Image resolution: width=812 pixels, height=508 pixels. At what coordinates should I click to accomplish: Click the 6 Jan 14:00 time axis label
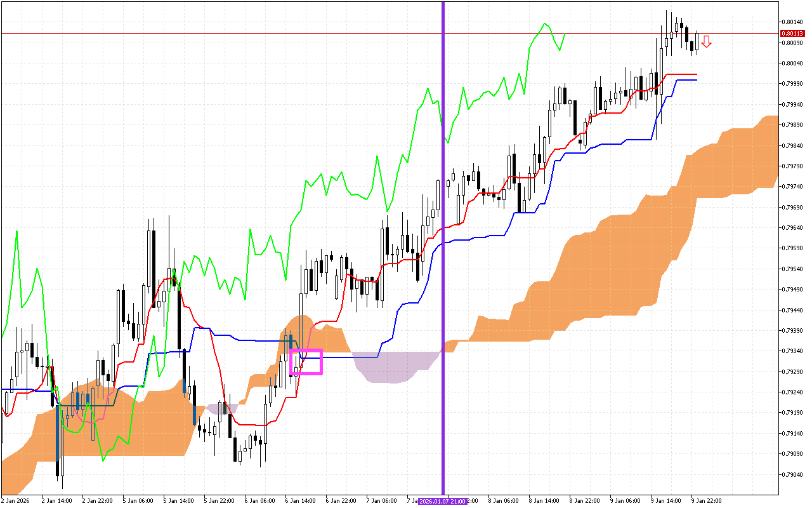[x=300, y=501]
